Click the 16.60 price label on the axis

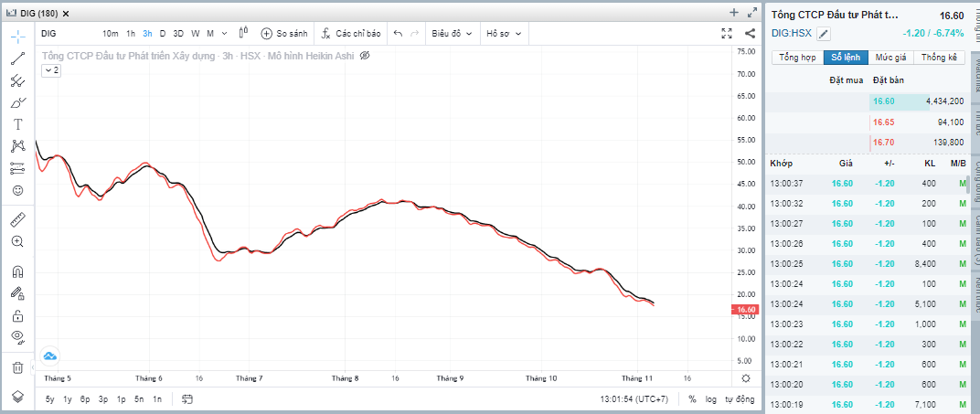point(747,310)
